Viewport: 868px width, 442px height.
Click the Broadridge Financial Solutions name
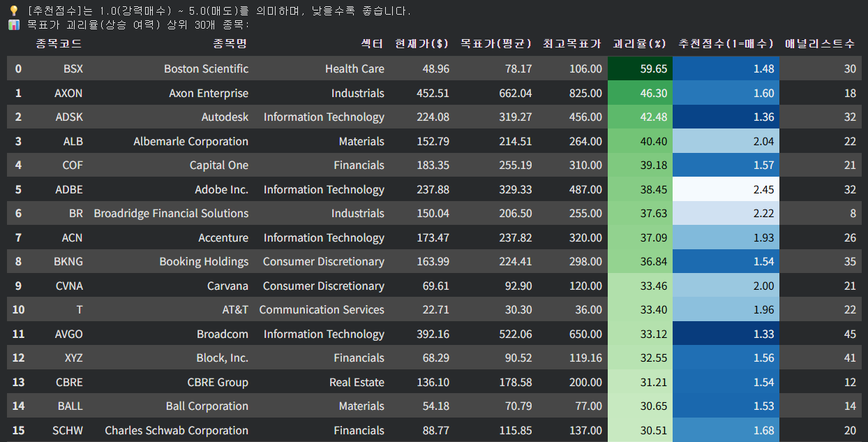click(171, 213)
